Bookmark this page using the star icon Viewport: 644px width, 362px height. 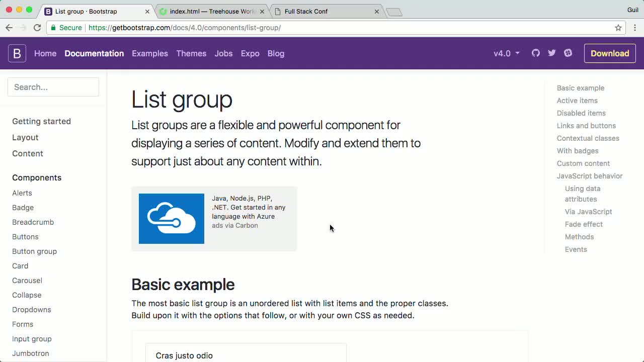(618, 28)
